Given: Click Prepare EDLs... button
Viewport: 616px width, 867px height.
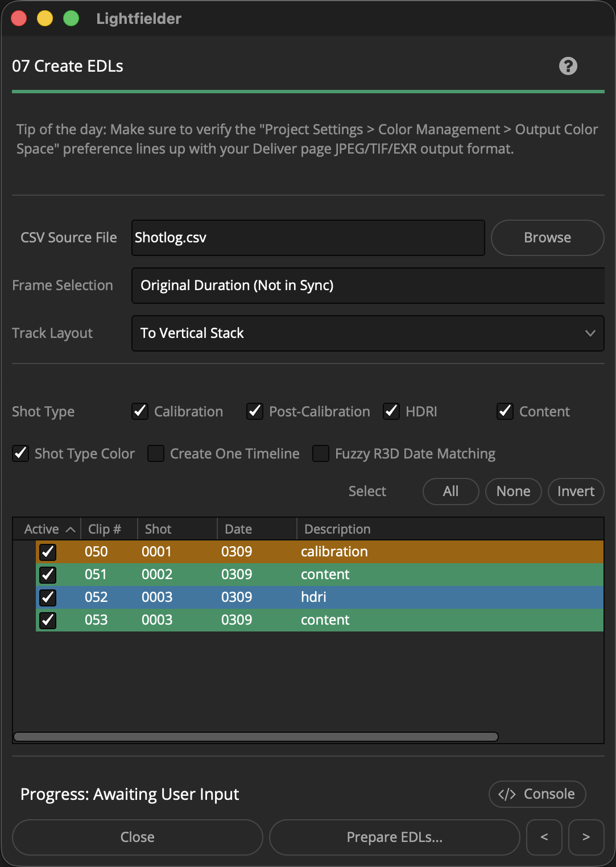Looking at the screenshot, I should coord(395,837).
